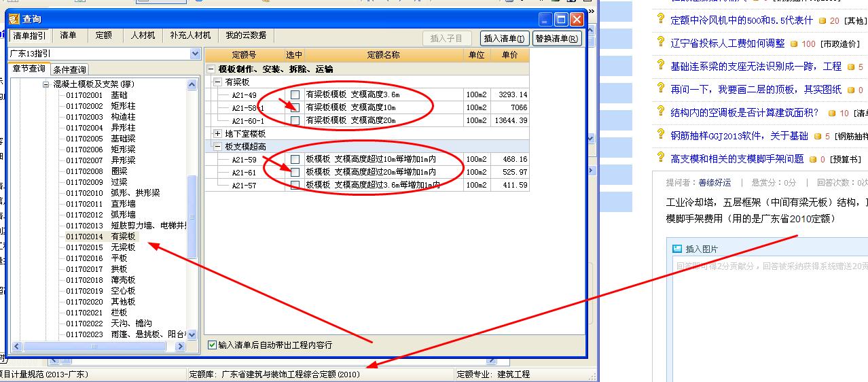Tick checkbox for A21-61 板模板 超过20m每增加1m内
Image resolution: width=868 pixels, height=382 pixels.
pyautogui.click(x=295, y=172)
